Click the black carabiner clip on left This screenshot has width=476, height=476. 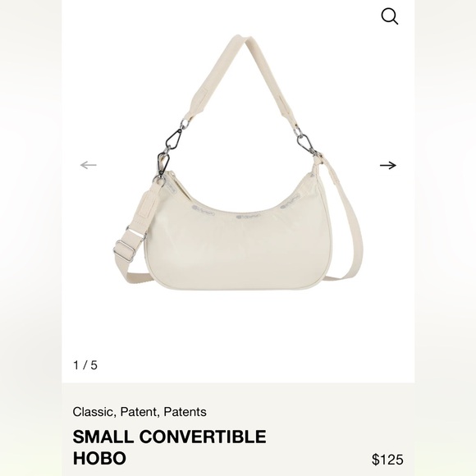click(174, 139)
